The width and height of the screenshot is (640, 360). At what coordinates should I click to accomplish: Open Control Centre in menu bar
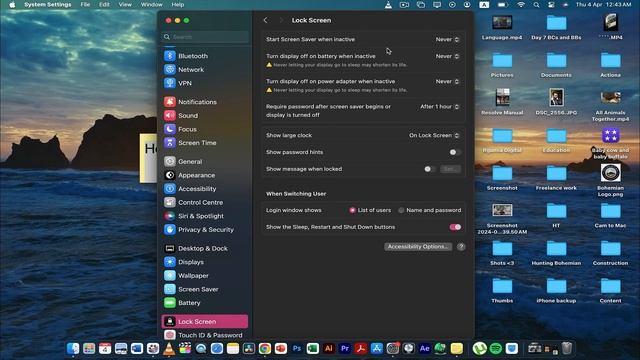(x=551, y=4)
